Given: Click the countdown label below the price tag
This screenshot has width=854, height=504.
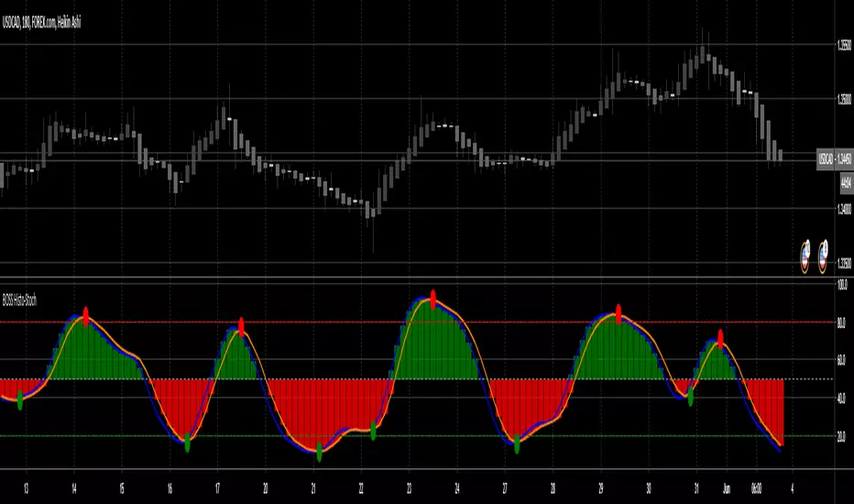Looking at the screenshot, I should coord(847,182).
